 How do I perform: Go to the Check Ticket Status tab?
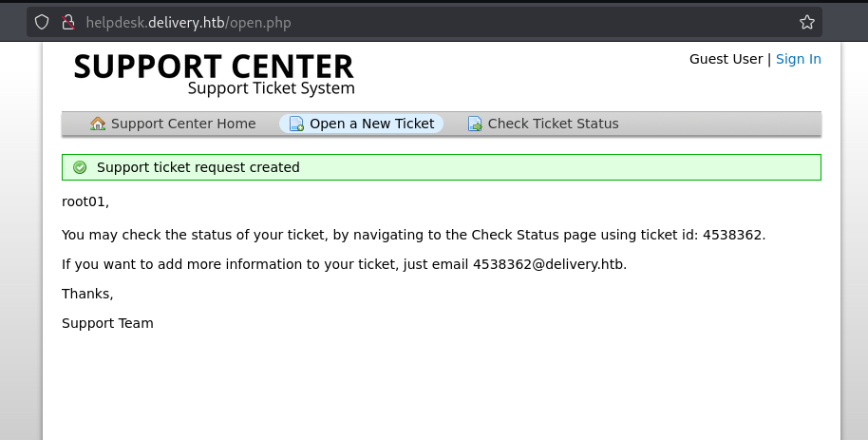click(543, 124)
